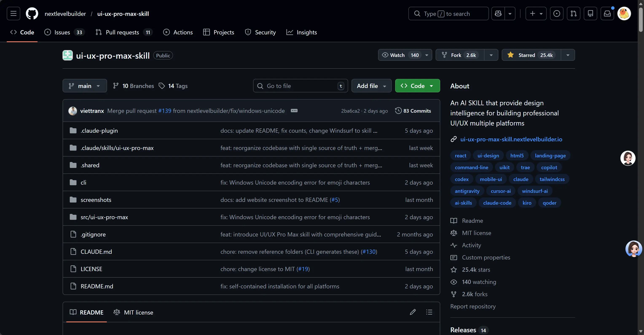This screenshot has height=335, width=644.
Task: Select the tailwindcss topic tag
Action: 552,179
